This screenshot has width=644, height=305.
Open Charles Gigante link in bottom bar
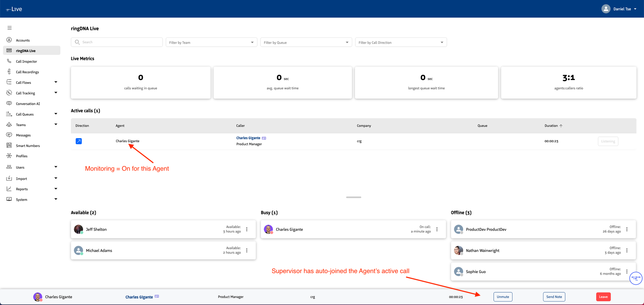click(x=139, y=297)
